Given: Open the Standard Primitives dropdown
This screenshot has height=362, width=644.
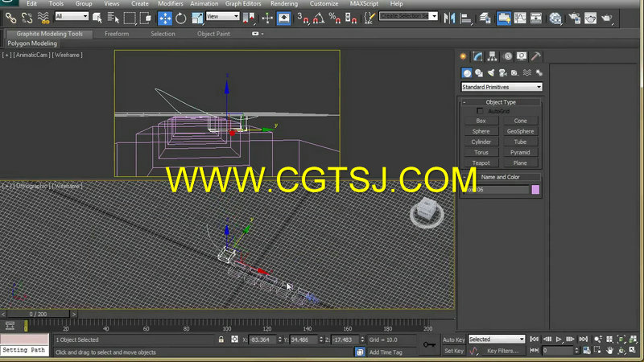Looking at the screenshot, I should [x=502, y=87].
